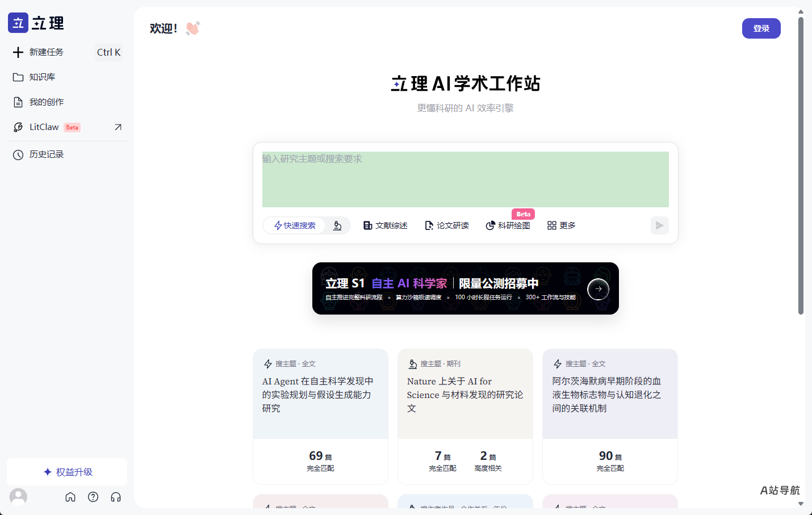Open the user avatar at sidebar bottom
This screenshot has height=515, width=812.
tap(18, 497)
